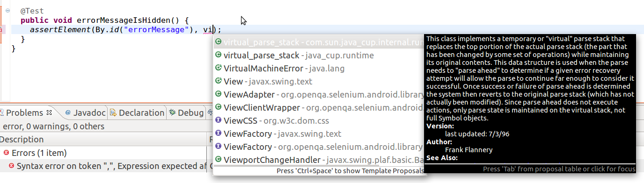Click inside the black documentation popup for focus
Screen dimensions: 644x183
pyautogui.click(x=530, y=98)
